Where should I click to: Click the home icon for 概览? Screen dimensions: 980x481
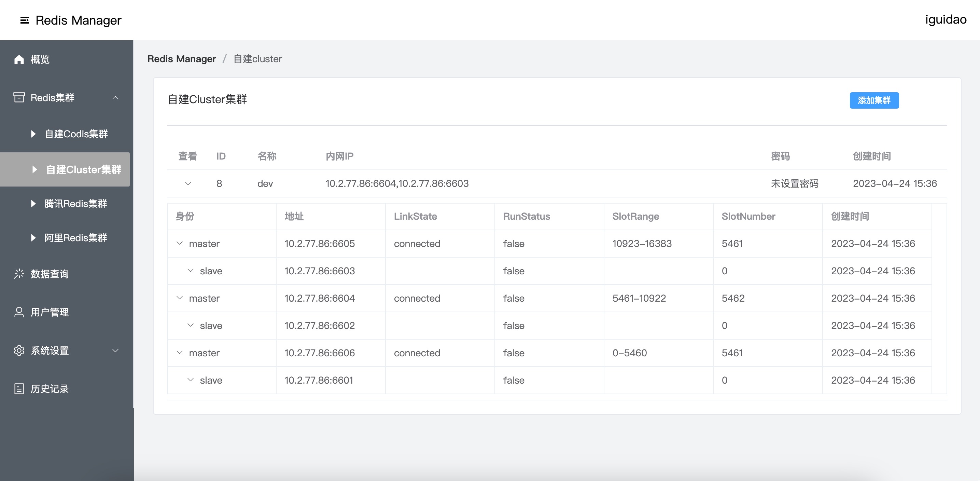click(x=19, y=59)
